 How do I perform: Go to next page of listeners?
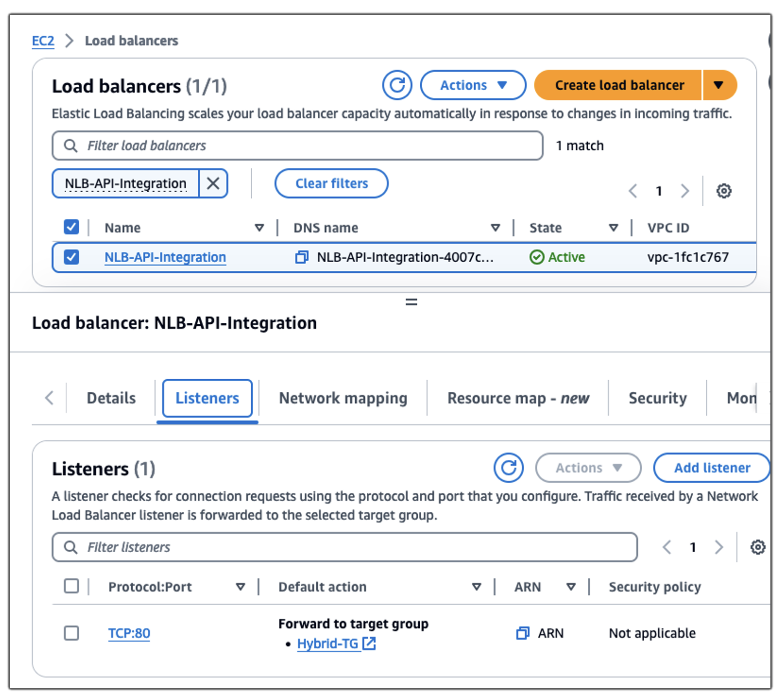pyautogui.click(x=719, y=547)
